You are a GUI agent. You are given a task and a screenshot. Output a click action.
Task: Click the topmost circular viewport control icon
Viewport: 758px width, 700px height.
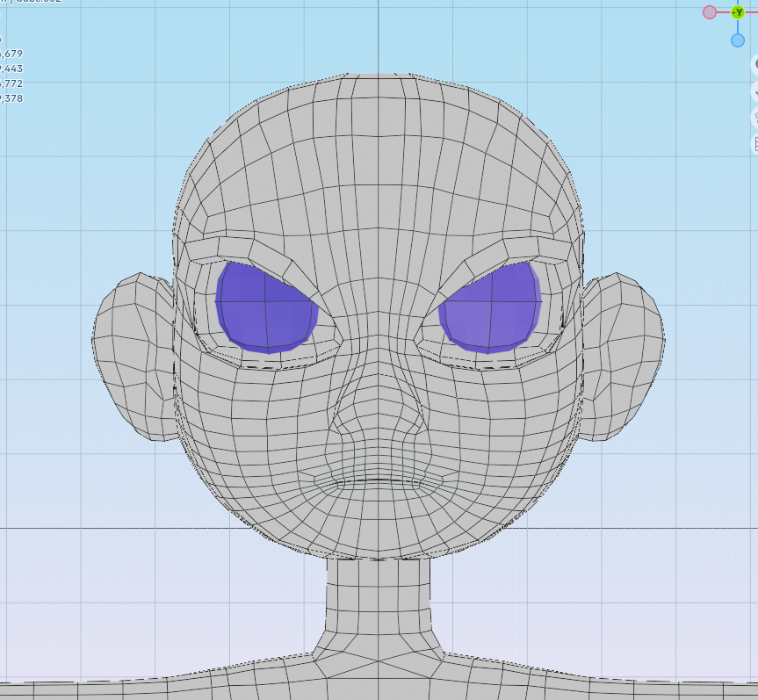(756, 64)
